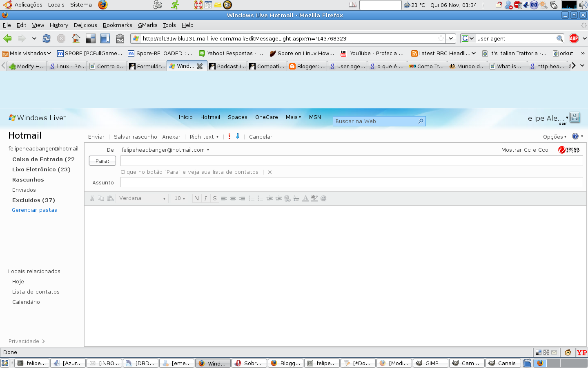Open Caixa de Entrada folder

click(x=43, y=159)
